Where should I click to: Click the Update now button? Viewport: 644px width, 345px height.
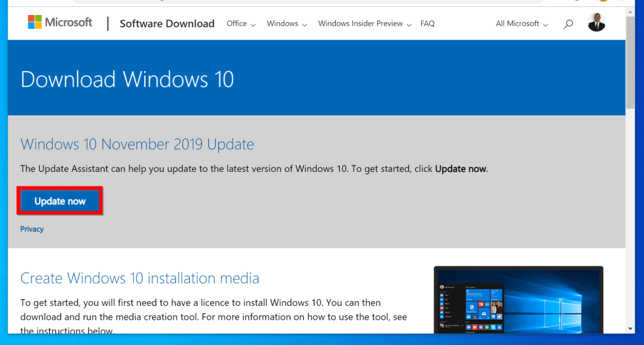tap(60, 201)
